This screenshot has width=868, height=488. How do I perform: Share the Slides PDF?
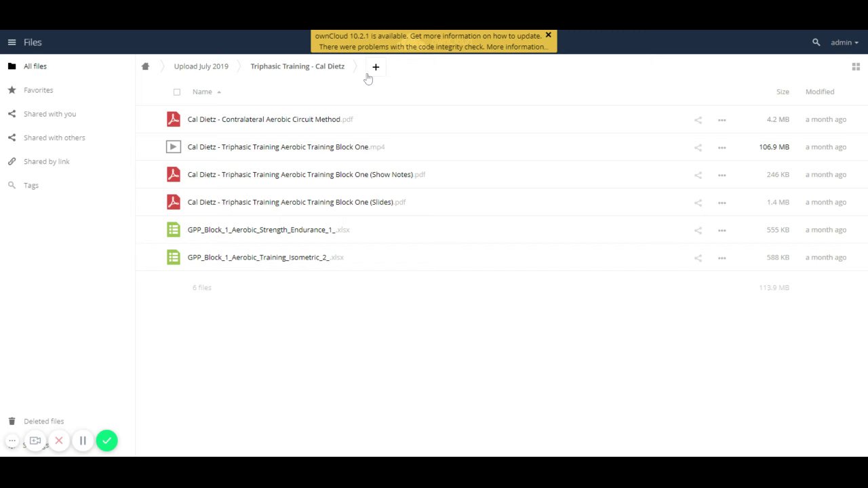click(698, 203)
